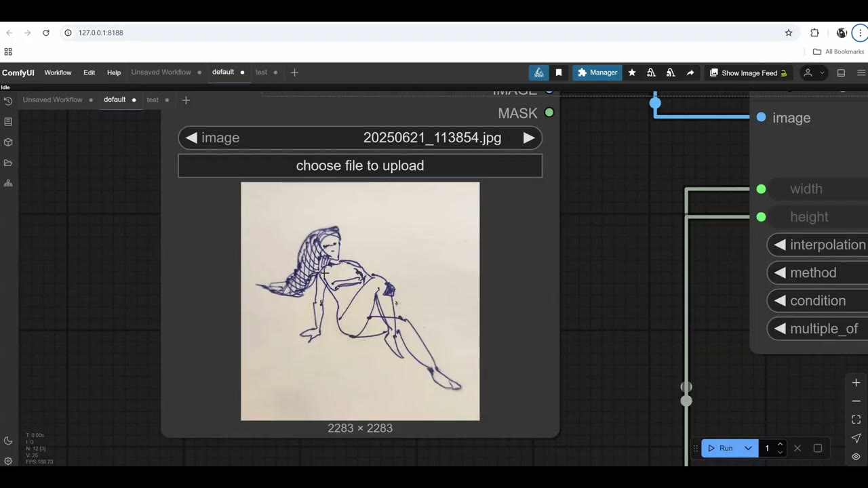
Task: Click the Run button
Action: [720, 448]
